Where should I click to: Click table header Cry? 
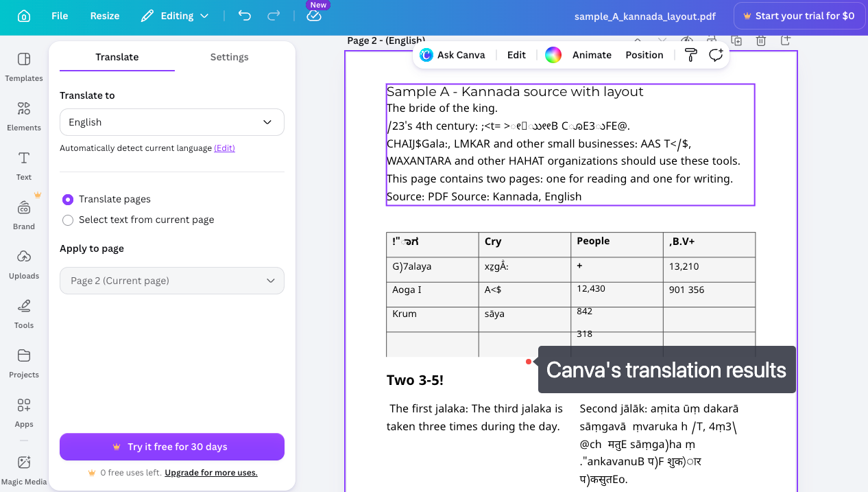pos(493,242)
